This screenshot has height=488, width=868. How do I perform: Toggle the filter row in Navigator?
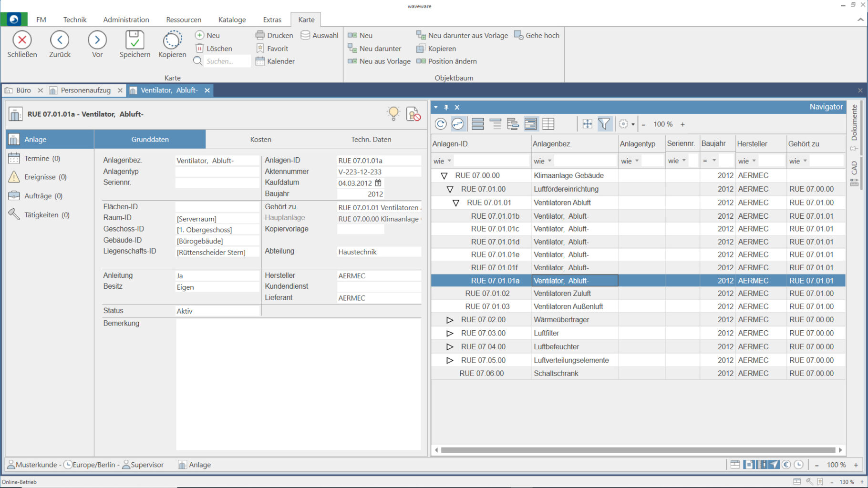coord(604,124)
